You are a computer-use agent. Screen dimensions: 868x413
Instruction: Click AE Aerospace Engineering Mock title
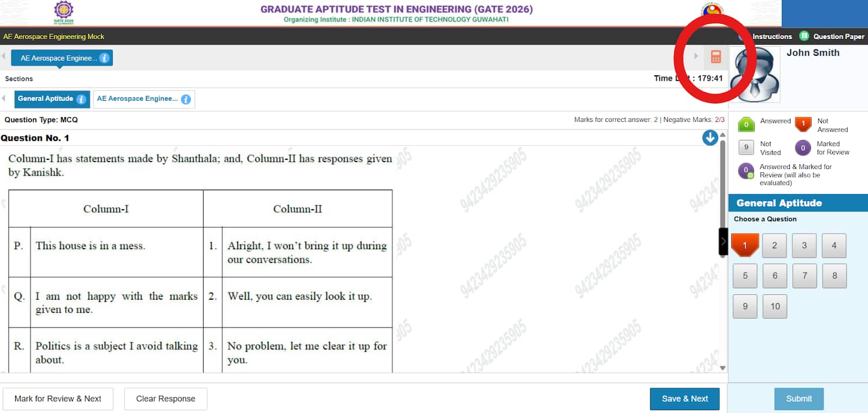54,36
